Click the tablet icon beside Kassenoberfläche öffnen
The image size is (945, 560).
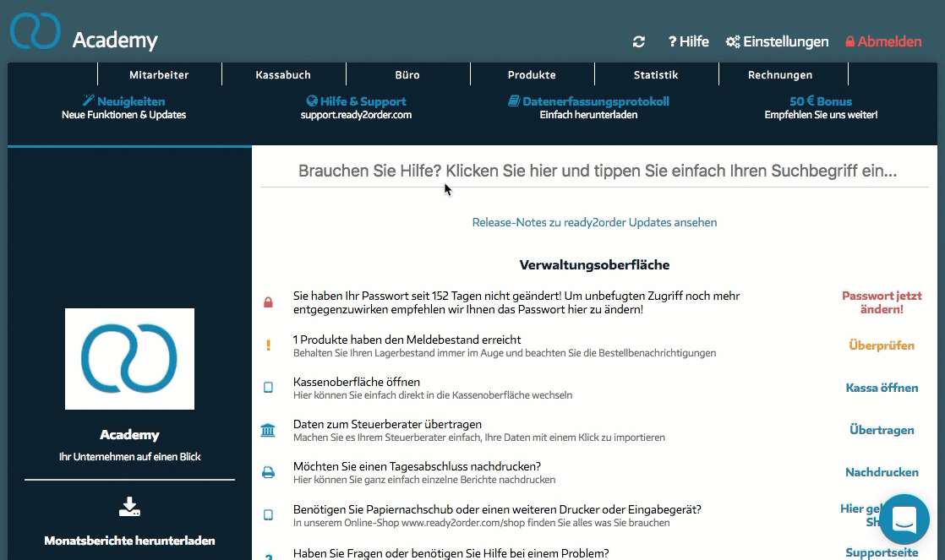pyautogui.click(x=268, y=387)
